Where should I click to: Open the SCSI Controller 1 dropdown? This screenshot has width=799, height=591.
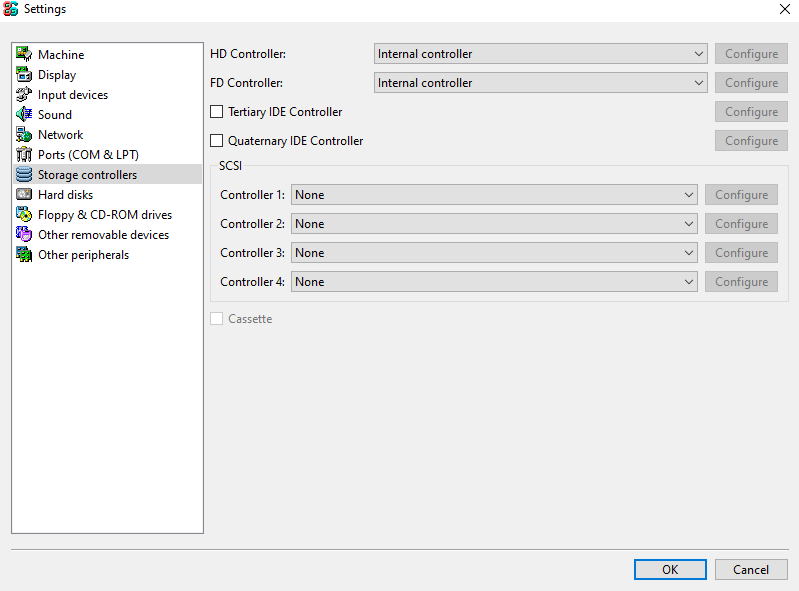(494, 195)
